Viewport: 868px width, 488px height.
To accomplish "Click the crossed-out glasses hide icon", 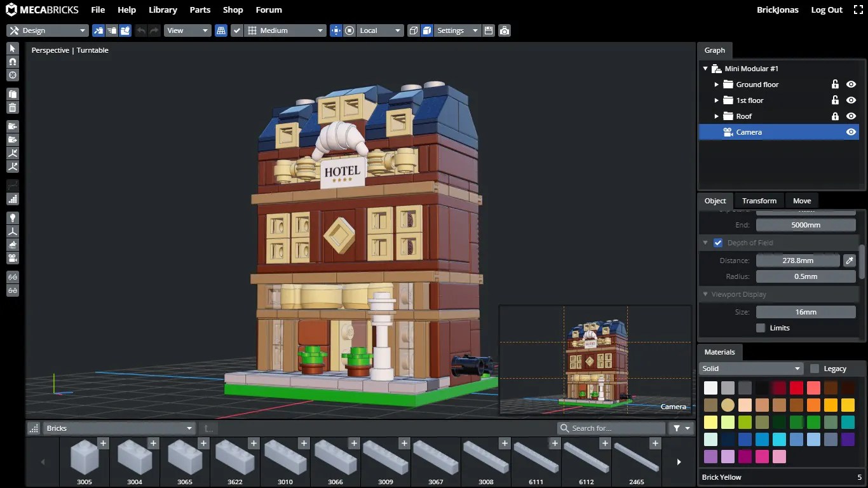I will point(12,277).
